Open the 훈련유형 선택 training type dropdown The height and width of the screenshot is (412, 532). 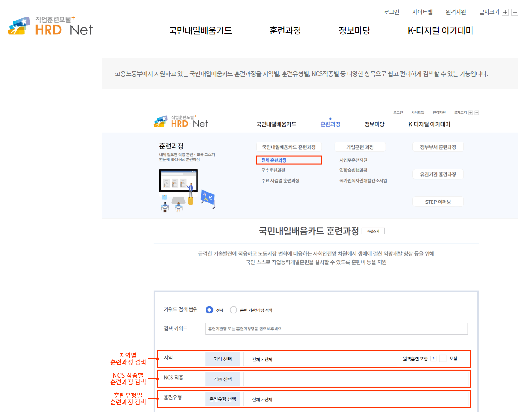(223, 399)
